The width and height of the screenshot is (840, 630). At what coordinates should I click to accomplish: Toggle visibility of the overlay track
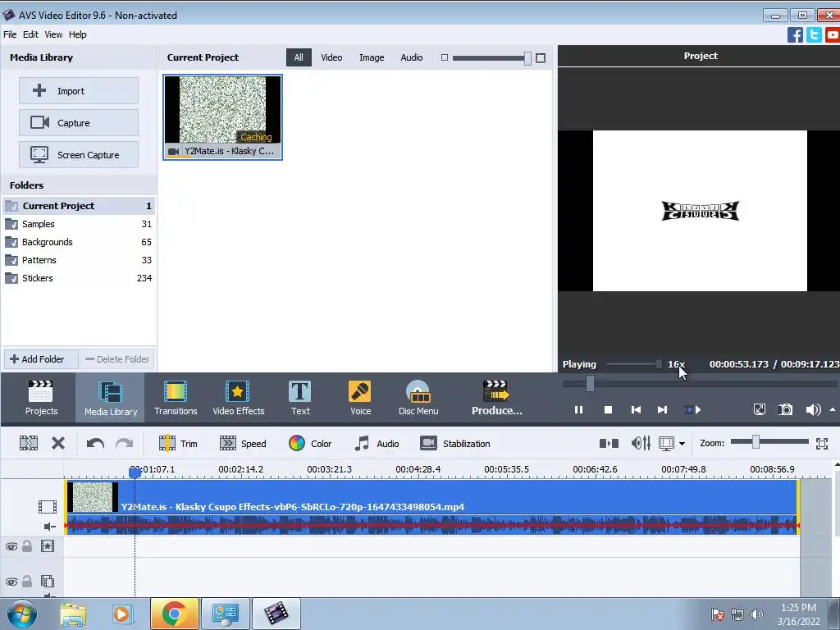[11, 582]
